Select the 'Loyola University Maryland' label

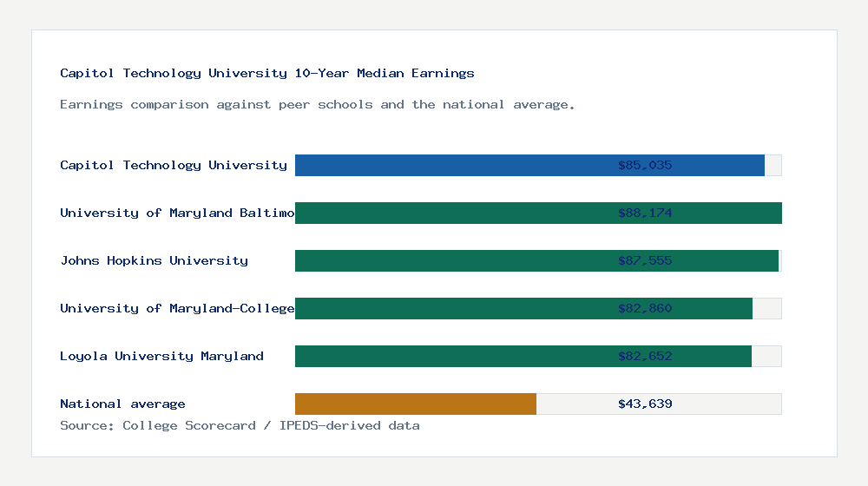click(x=161, y=356)
